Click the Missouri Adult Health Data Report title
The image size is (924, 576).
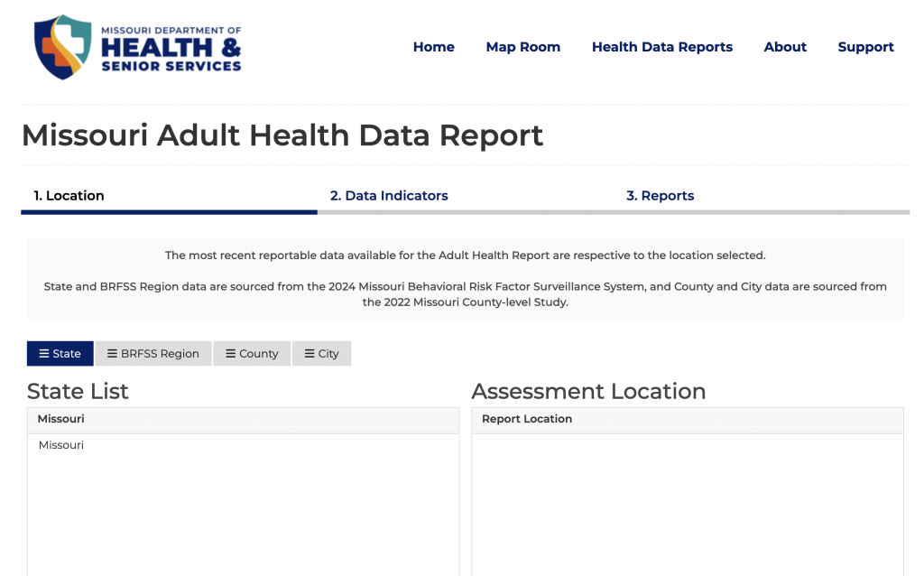click(282, 135)
